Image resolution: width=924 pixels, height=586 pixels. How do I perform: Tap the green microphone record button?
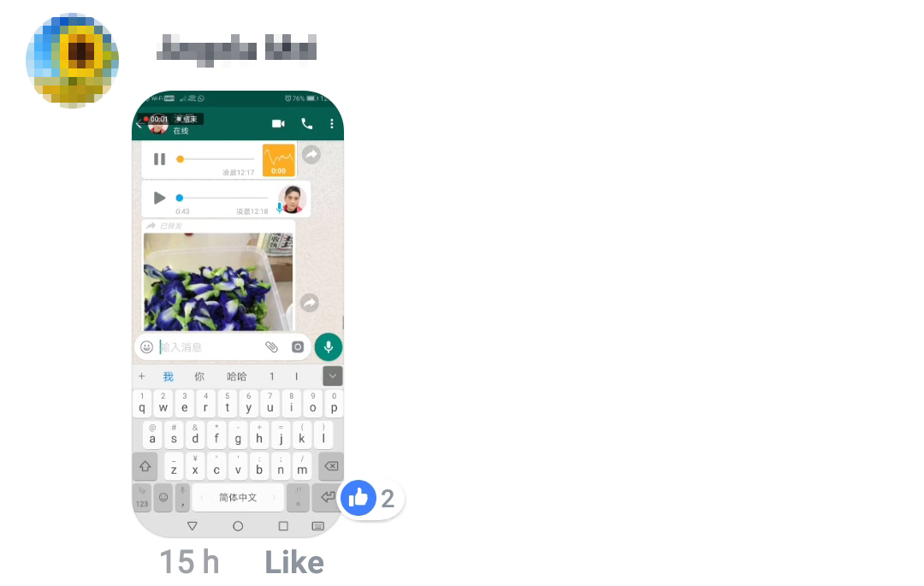[x=329, y=346]
